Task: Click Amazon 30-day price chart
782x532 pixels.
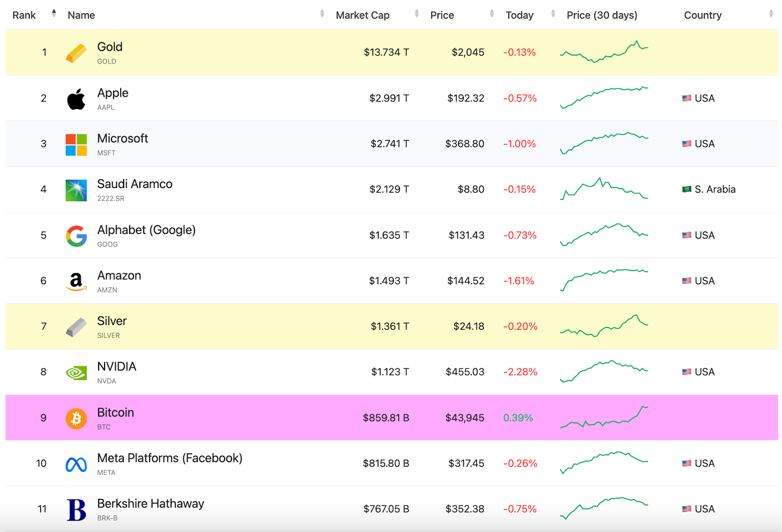Action: (604, 280)
